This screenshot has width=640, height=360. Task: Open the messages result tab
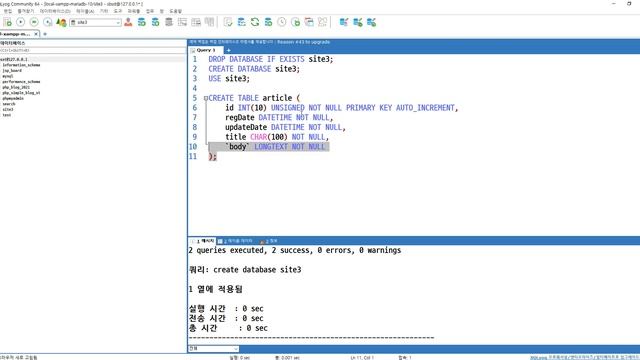[x=203, y=241]
